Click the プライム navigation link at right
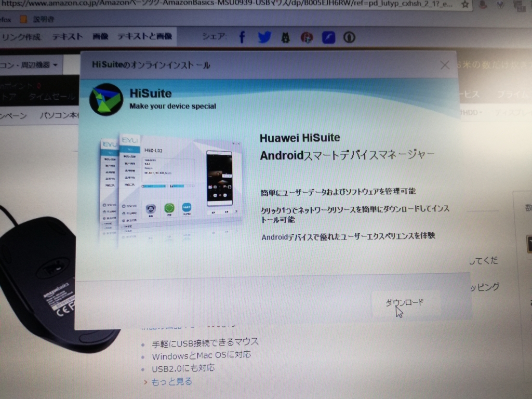532x399 pixels. (x=514, y=95)
